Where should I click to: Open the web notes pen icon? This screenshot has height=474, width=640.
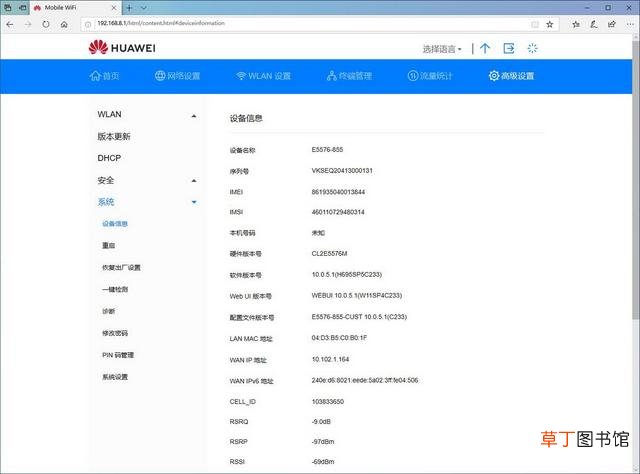click(x=594, y=24)
